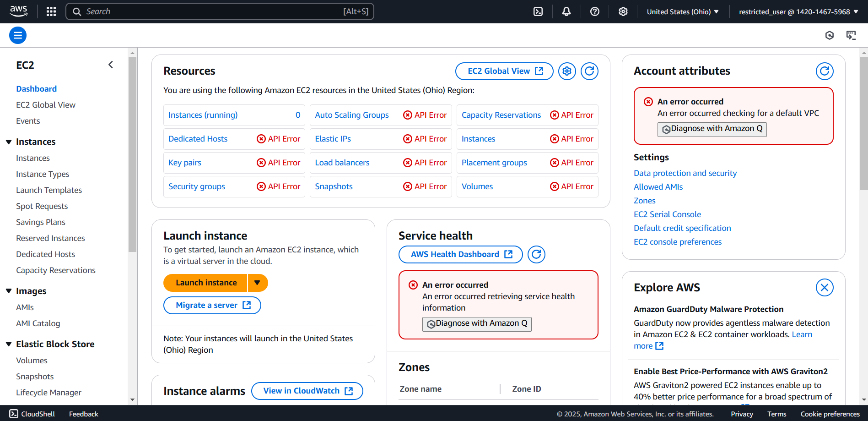Open Allowed AMIs settings link
The image size is (868, 421).
coord(658,187)
